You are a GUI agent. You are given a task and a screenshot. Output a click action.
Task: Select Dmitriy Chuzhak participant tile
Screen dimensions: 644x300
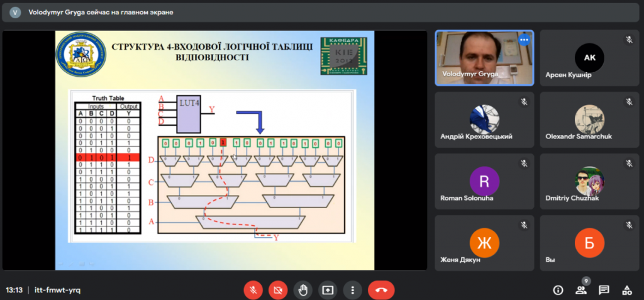point(589,181)
